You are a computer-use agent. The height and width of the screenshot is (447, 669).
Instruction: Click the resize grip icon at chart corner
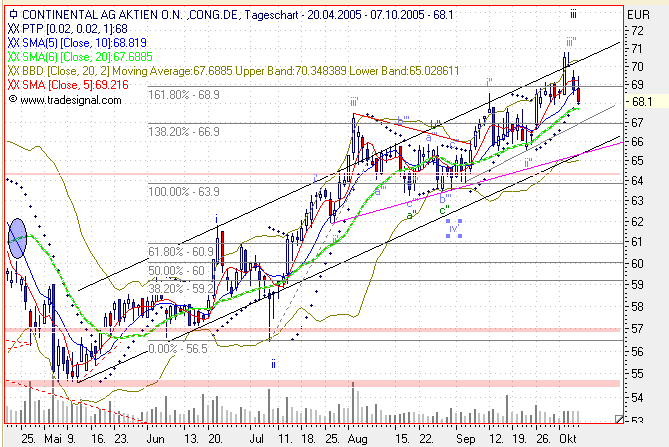619,419
